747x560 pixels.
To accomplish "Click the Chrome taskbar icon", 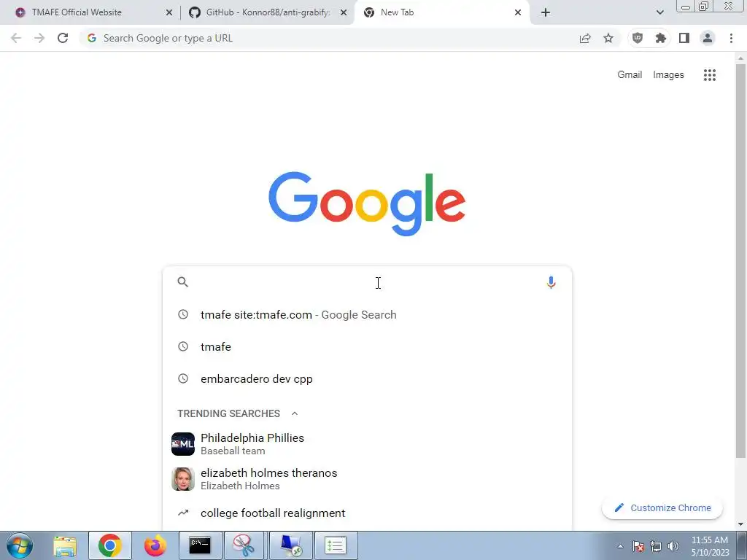I will click(x=109, y=545).
